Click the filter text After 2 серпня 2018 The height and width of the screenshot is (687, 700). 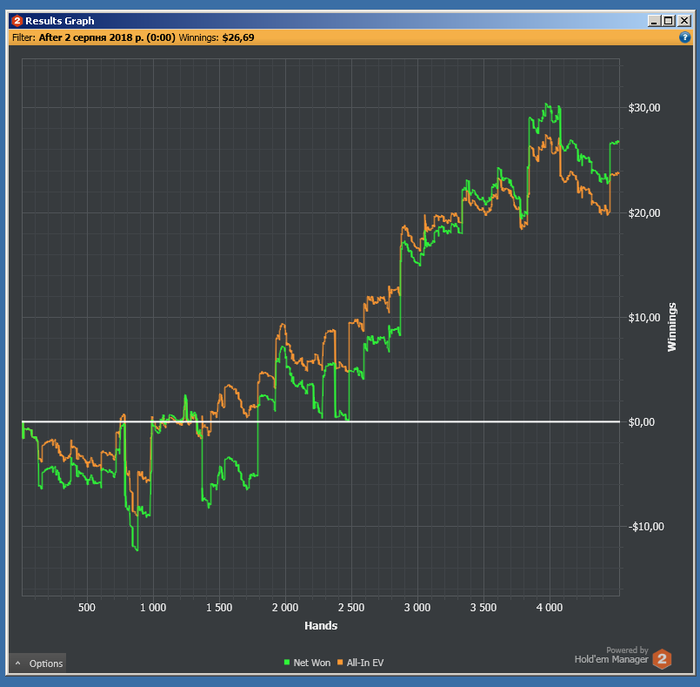(107, 37)
